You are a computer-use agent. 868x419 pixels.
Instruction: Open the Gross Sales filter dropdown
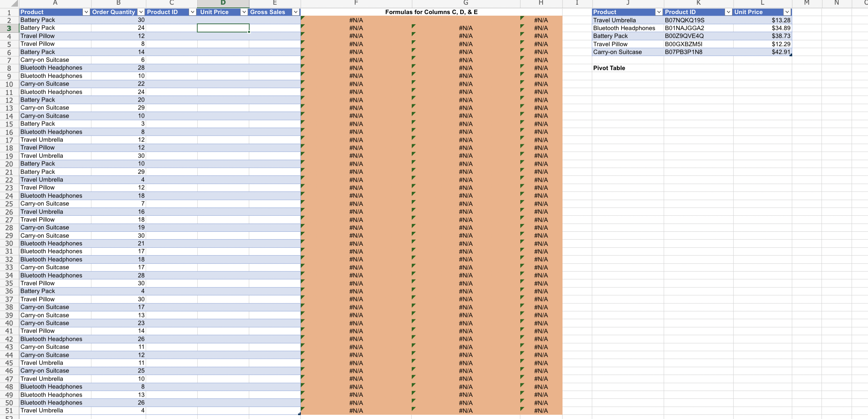click(296, 12)
